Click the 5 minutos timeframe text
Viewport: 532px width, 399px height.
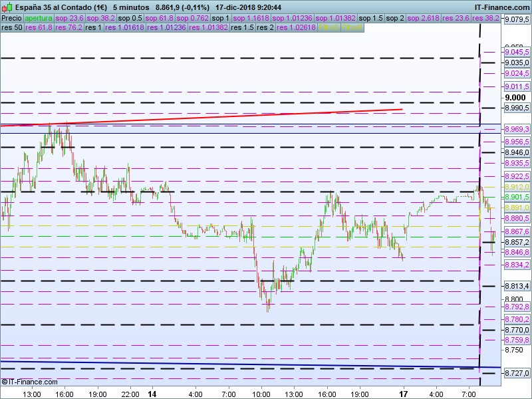tap(131, 7)
